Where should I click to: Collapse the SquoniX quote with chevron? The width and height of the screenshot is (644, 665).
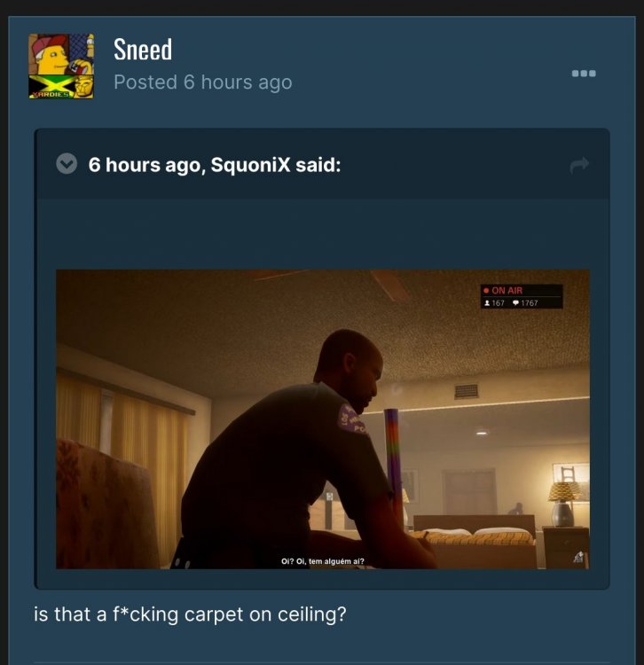(x=67, y=164)
